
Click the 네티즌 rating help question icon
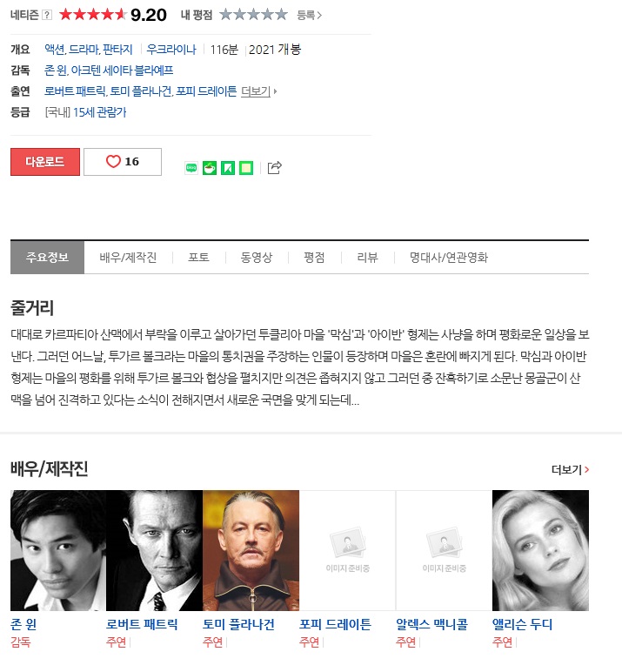(x=47, y=15)
